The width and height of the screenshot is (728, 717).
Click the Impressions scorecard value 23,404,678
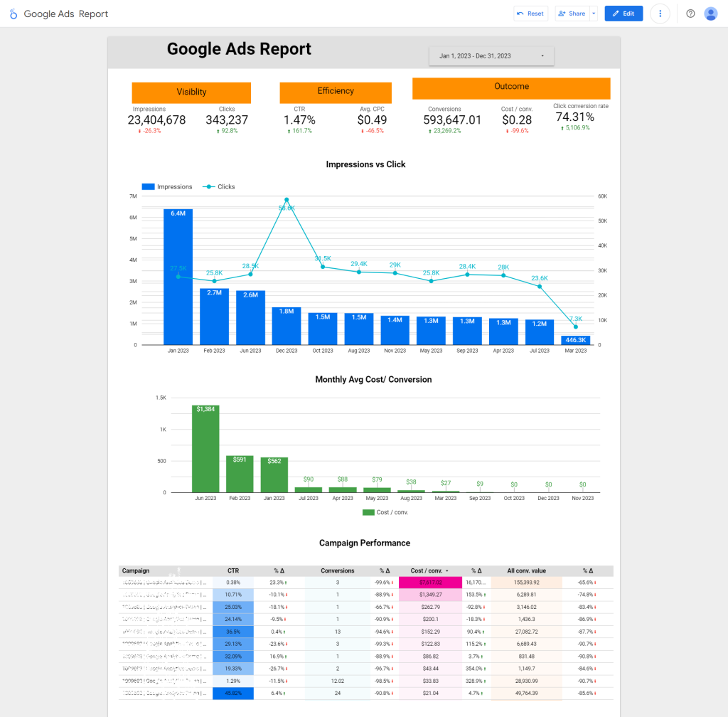156,120
